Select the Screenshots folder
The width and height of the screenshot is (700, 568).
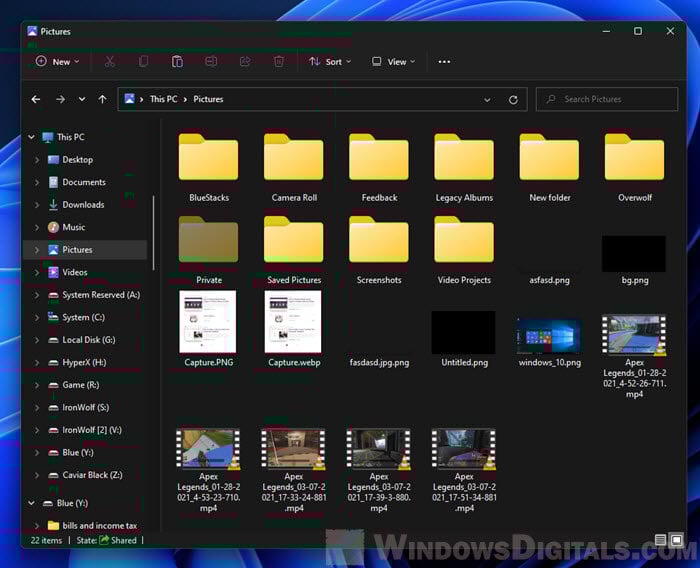[x=379, y=250]
